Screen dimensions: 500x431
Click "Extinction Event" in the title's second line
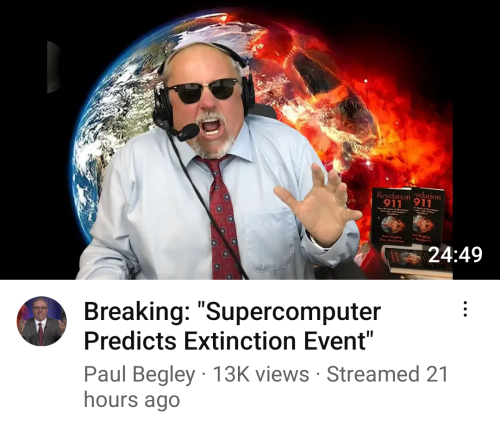pyautogui.click(x=278, y=341)
